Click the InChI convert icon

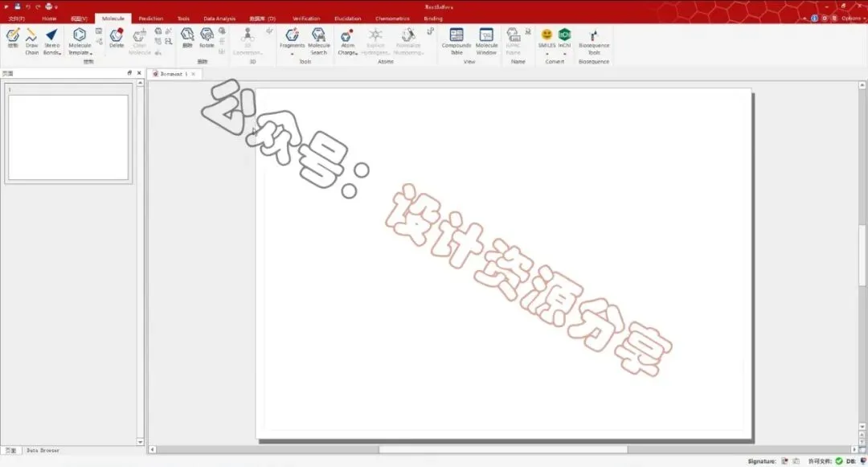coord(564,38)
